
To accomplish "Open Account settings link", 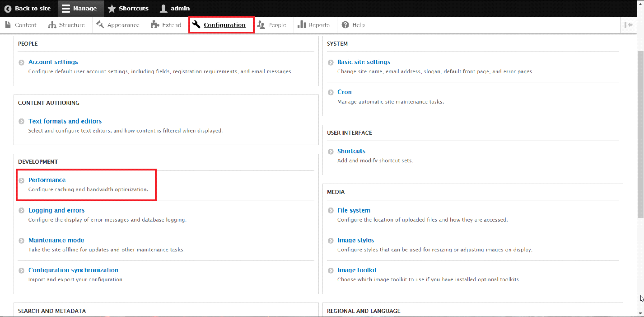I will (x=53, y=62).
